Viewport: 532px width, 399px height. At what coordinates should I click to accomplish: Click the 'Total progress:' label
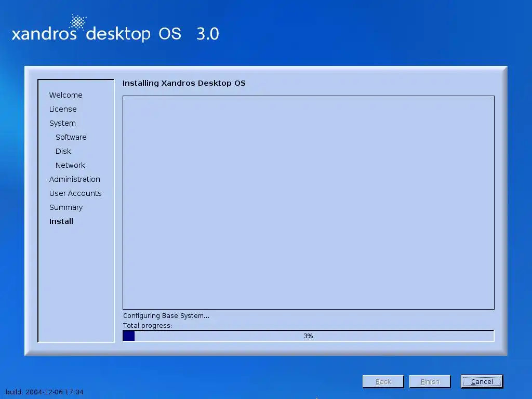[147, 326]
